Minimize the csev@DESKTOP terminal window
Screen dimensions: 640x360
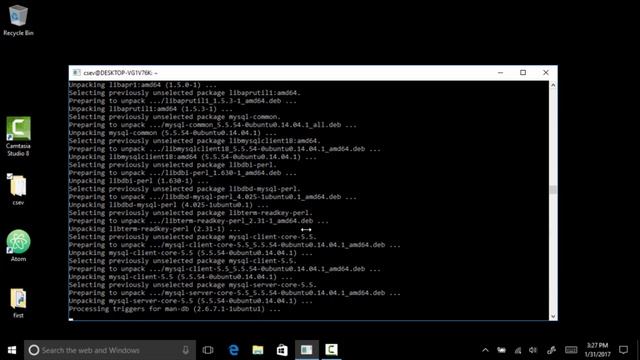500,73
